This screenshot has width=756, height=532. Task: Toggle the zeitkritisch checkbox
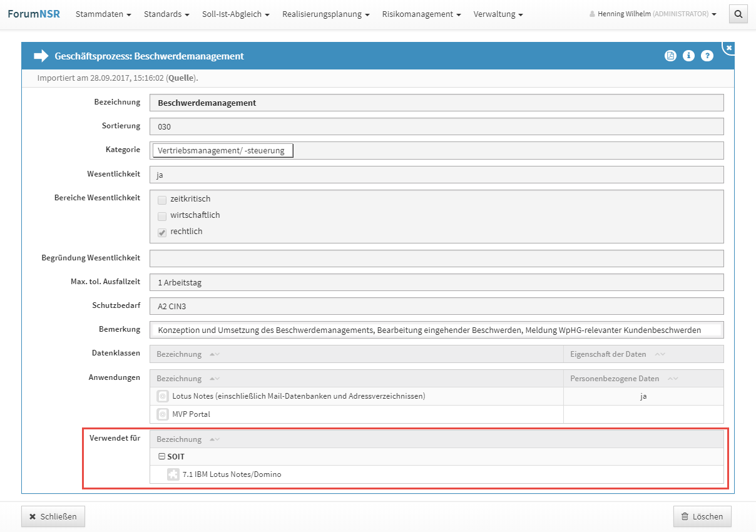pos(162,200)
